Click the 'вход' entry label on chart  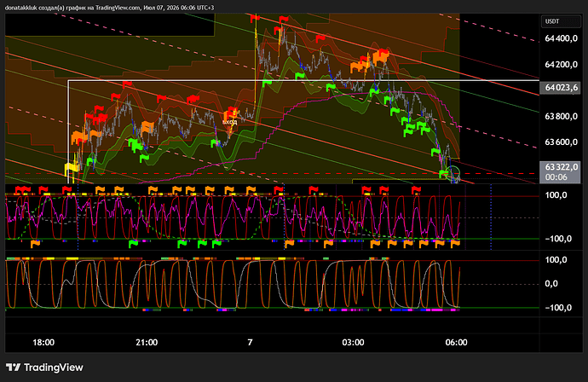point(229,122)
